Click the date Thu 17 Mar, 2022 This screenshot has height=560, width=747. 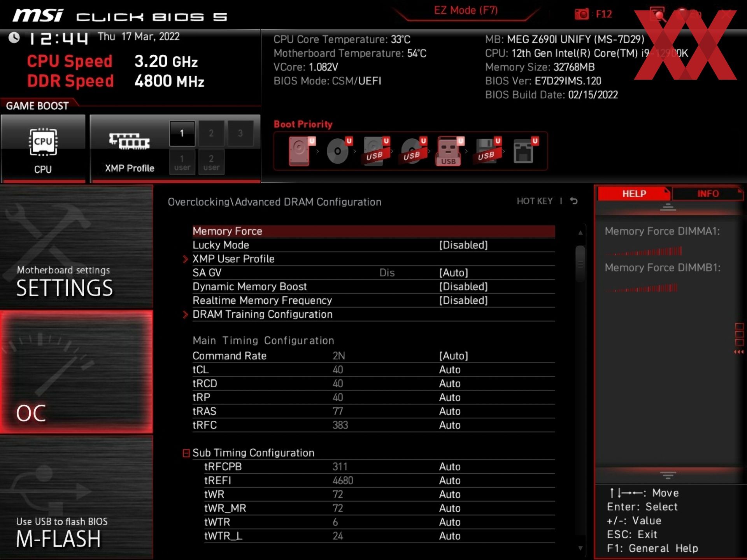139,37
